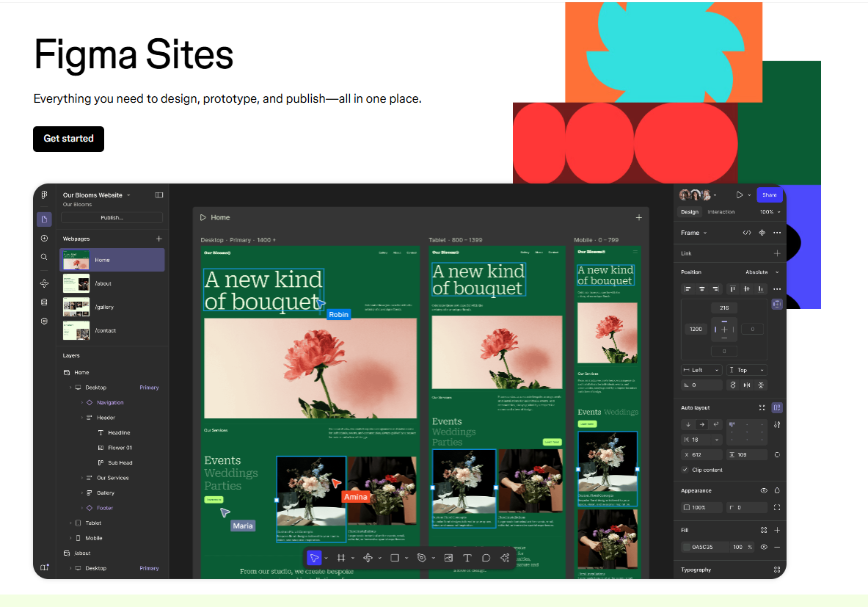Select the Text tool
The width and height of the screenshot is (868, 607).
[467, 558]
